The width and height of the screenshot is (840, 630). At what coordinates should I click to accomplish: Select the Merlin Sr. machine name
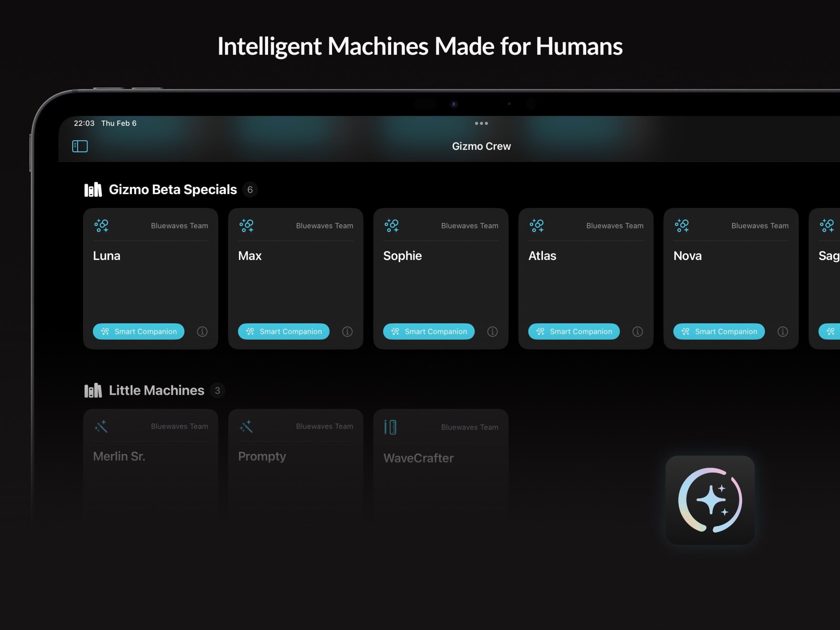click(119, 456)
